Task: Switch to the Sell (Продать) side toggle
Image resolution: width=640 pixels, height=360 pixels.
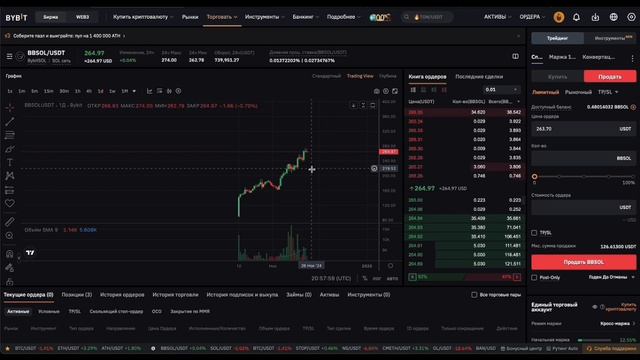Action: click(610, 76)
